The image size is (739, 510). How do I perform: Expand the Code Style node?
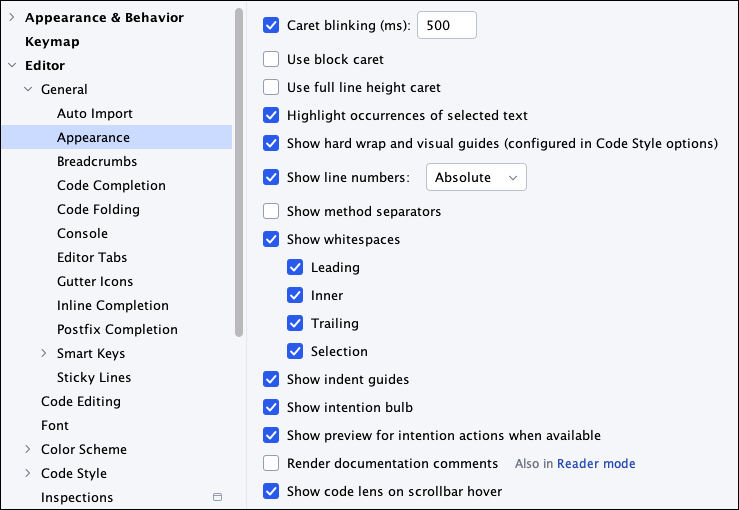coord(28,473)
